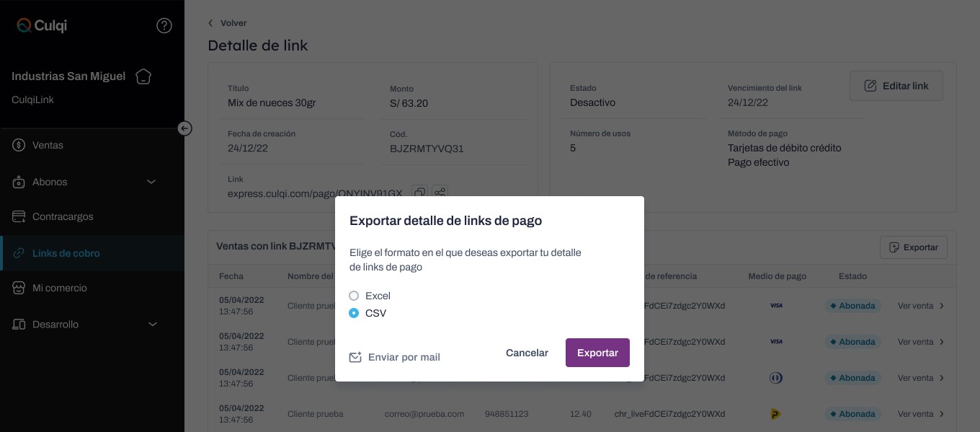Screen dimensions: 980x432
Task: Click the Ventas coin icon in sidebar
Action: pos(19,145)
